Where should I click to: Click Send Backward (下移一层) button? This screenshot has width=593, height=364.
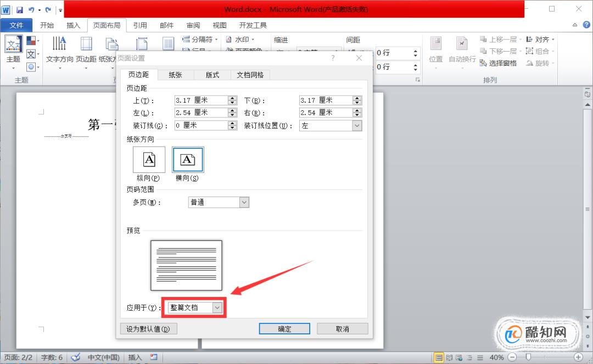pyautogui.click(x=500, y=51)
